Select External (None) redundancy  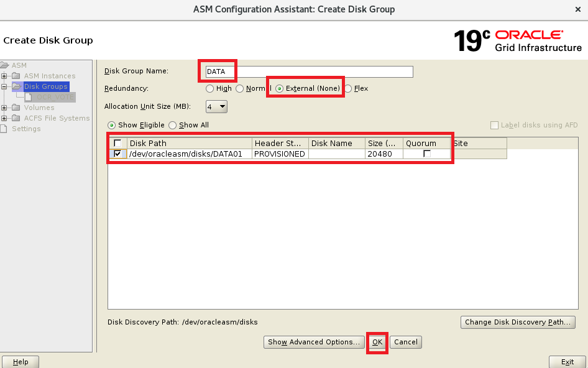pos(279,88)
